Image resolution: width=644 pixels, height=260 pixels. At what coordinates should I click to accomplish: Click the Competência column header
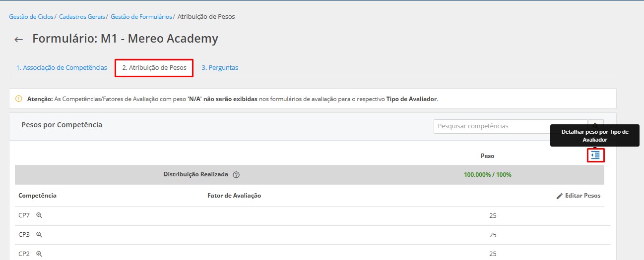(x=37, y=196)
